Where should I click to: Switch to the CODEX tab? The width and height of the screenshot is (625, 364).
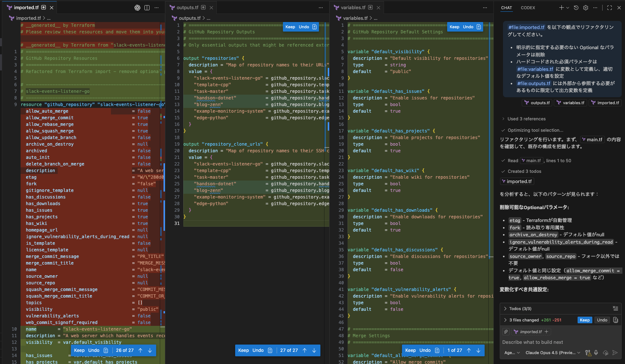pos(528,7)
